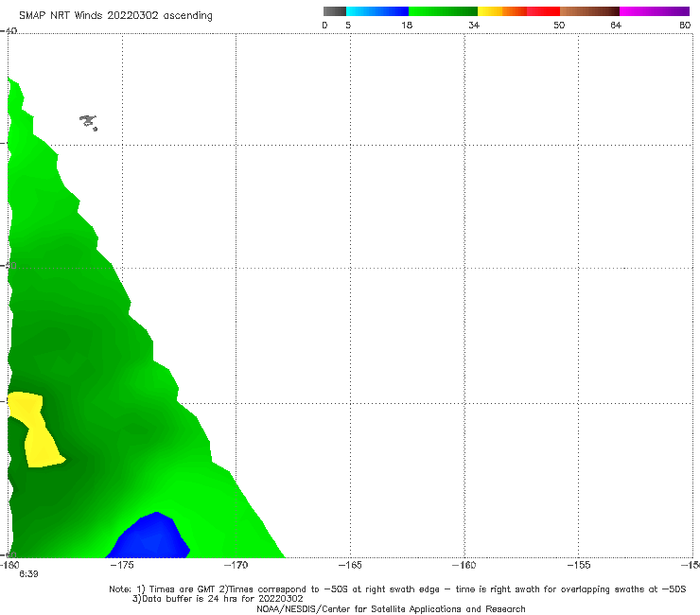Click the color bar label '64'
Screen dimensions: 700x615
pyautogui.click(x=616, y=25)
